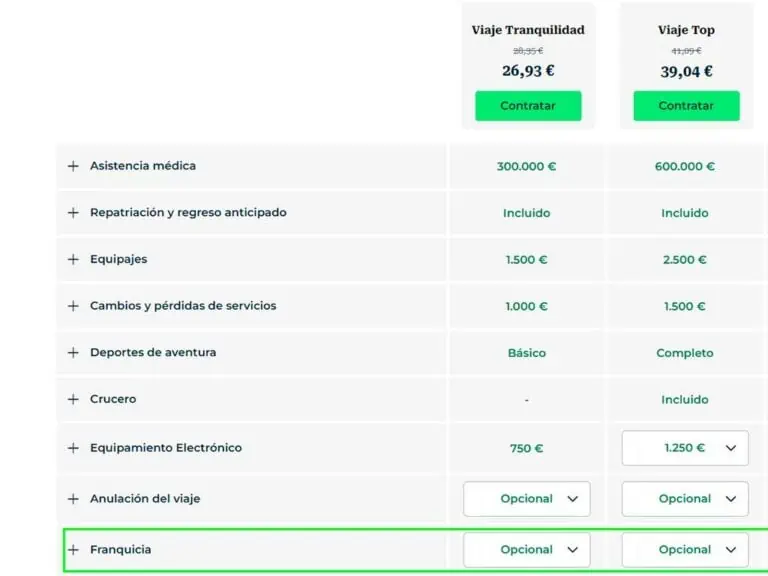This screenshot has height=576, width=768.
Task: Click the 2.500 € Equipajes value
Action: pos(685,260)
